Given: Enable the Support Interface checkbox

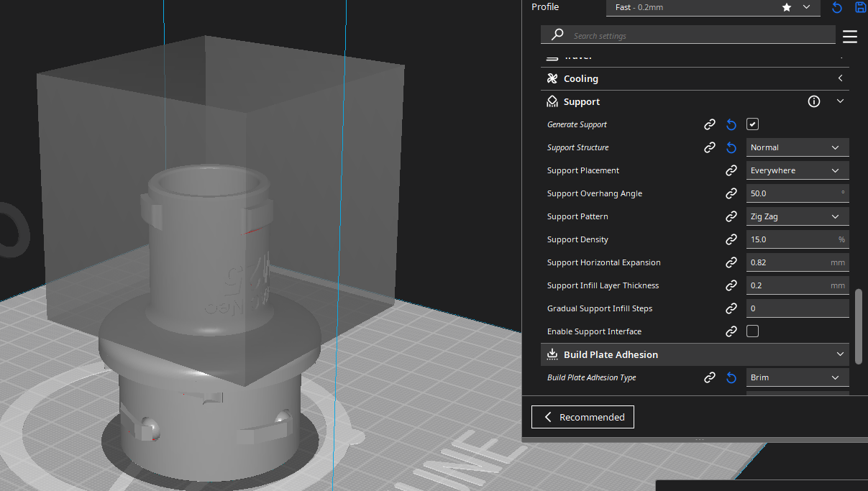Looking at the screenshot, I should pos(752,331).
